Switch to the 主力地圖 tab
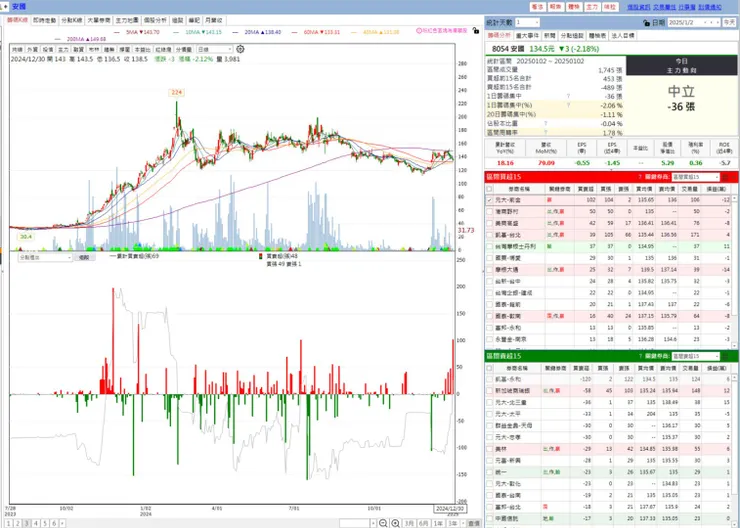 coord(127,20)
